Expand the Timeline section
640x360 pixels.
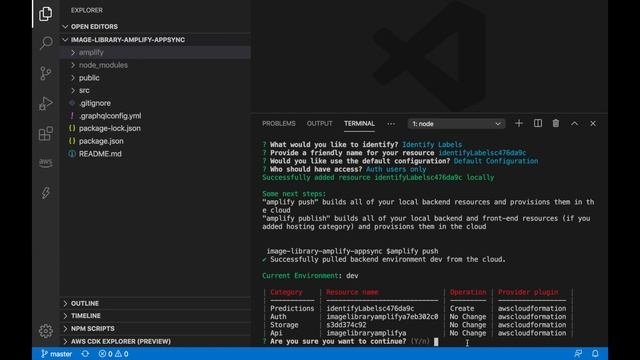[x=155, y=316]
